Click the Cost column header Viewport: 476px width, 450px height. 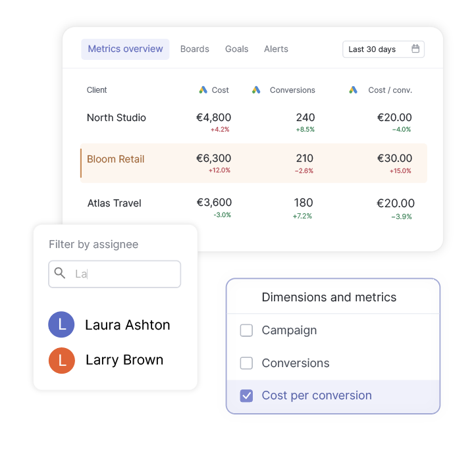[x=220, y=90]
